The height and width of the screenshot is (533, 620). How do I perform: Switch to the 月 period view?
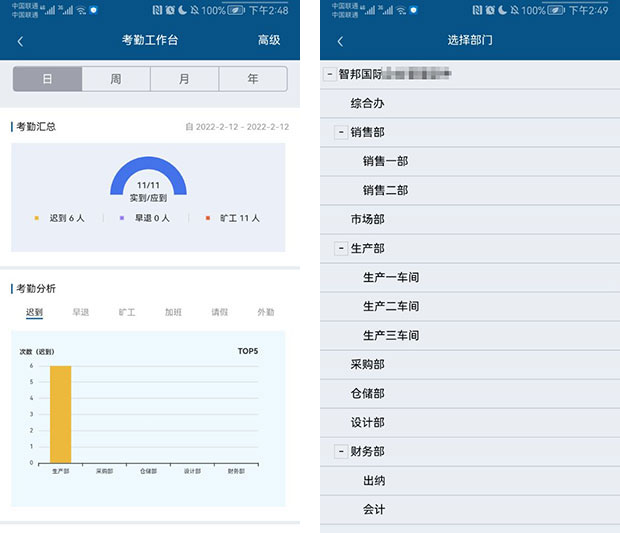[184, 79]
